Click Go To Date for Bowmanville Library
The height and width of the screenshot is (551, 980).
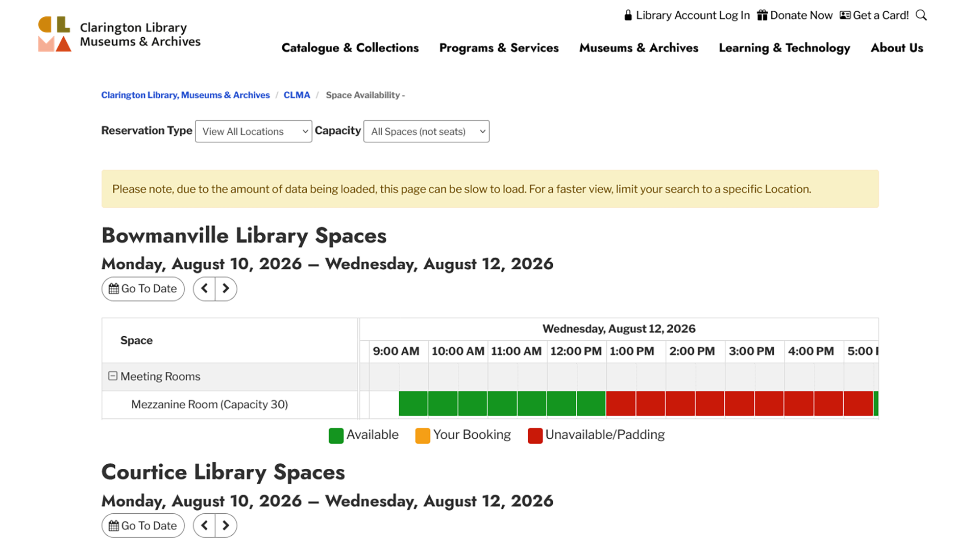tap(143, 289)
